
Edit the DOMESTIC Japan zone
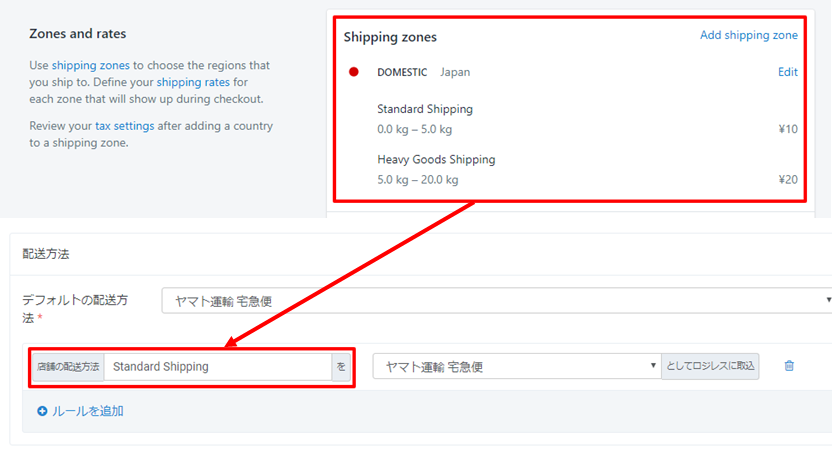coord(787,72)
